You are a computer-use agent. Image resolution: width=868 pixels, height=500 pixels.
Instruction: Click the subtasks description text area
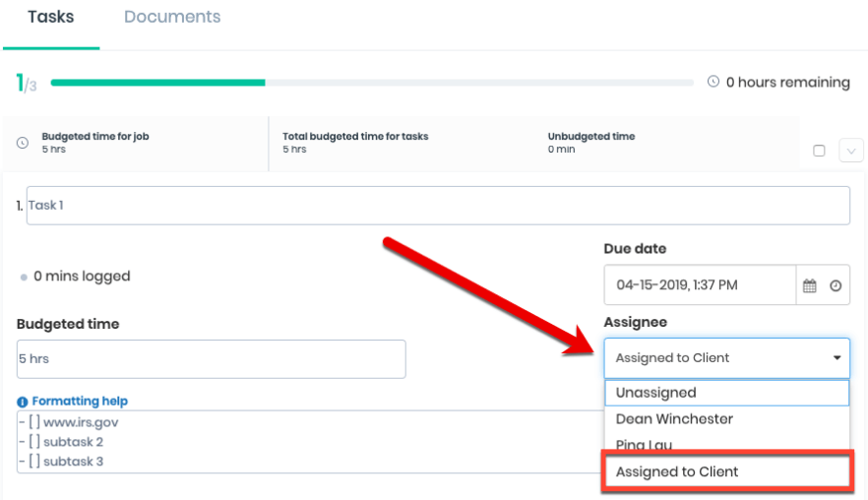295,442
